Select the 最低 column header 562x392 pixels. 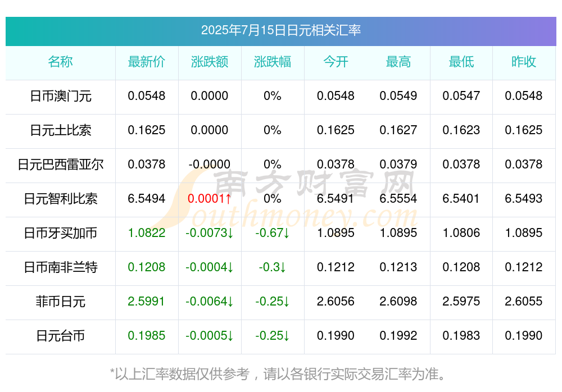[x=461, y=62]
